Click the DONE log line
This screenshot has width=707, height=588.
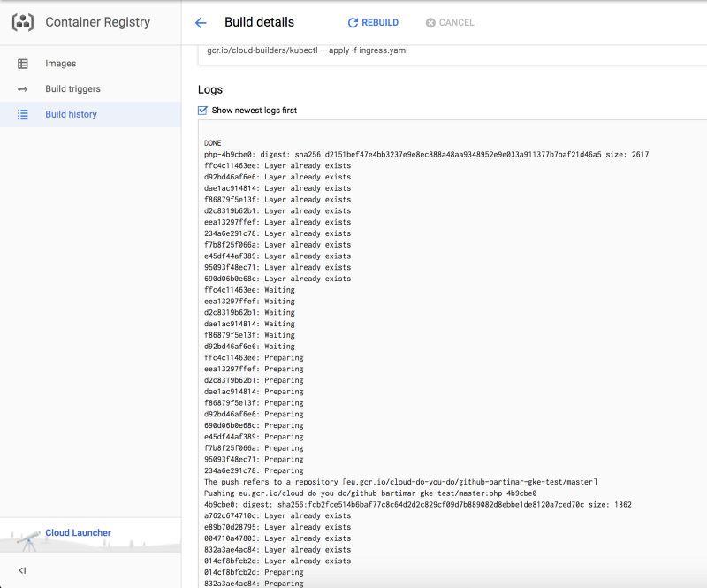(x=213, y=143)
